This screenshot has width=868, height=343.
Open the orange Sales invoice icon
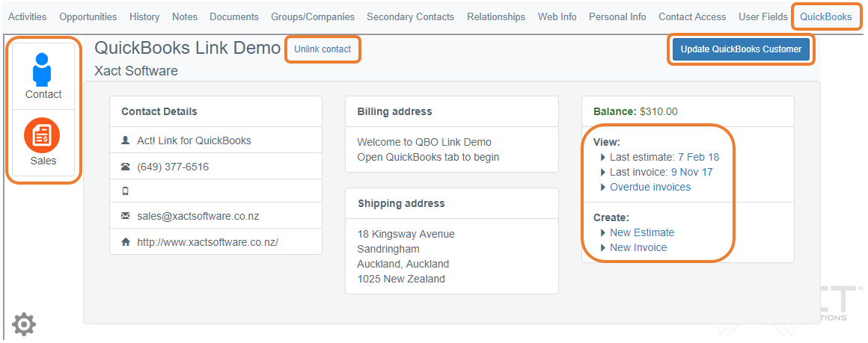[42, 135]
